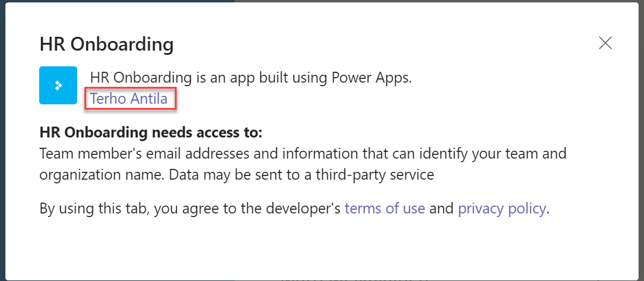
Task: Close the HR Onboarding dialog
Action: coord(605,43)
